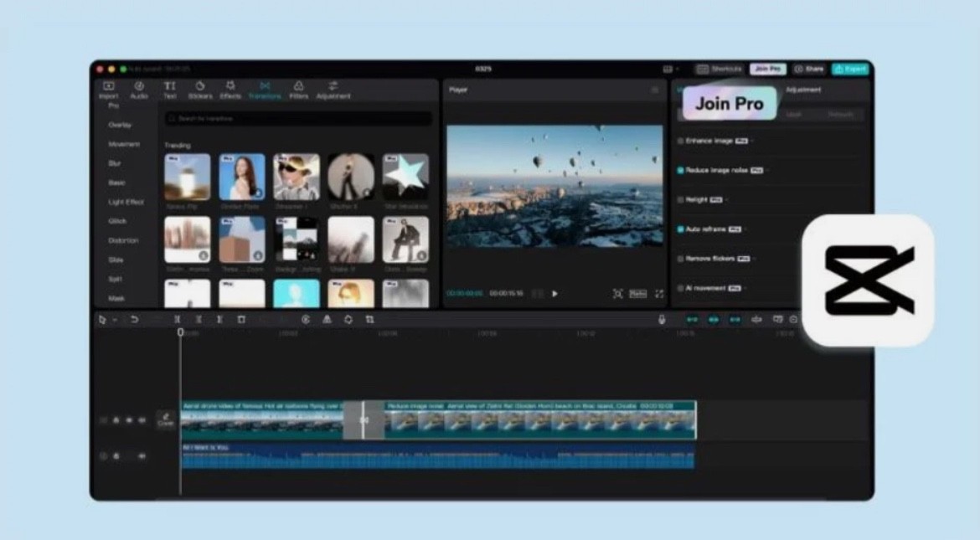980x540 pixels.
Task: Expand the Relight options arrow
Action: tap(727, 200)
